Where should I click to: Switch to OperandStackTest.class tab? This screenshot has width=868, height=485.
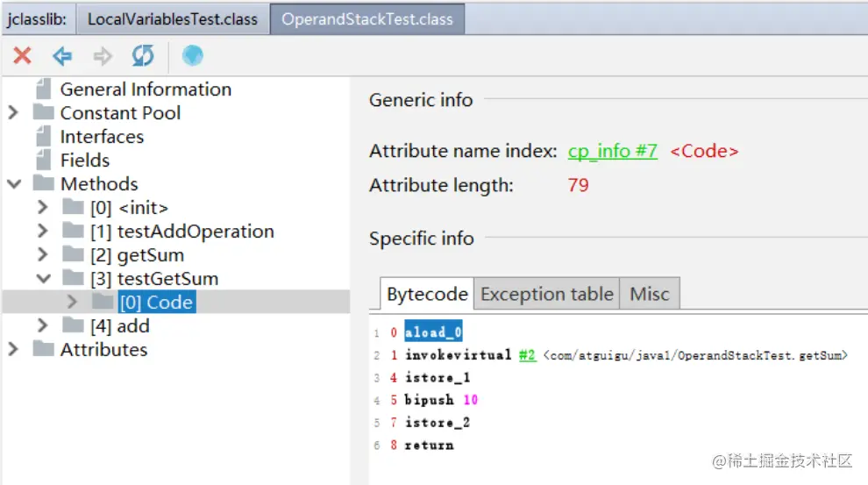[x=367, y=18]
